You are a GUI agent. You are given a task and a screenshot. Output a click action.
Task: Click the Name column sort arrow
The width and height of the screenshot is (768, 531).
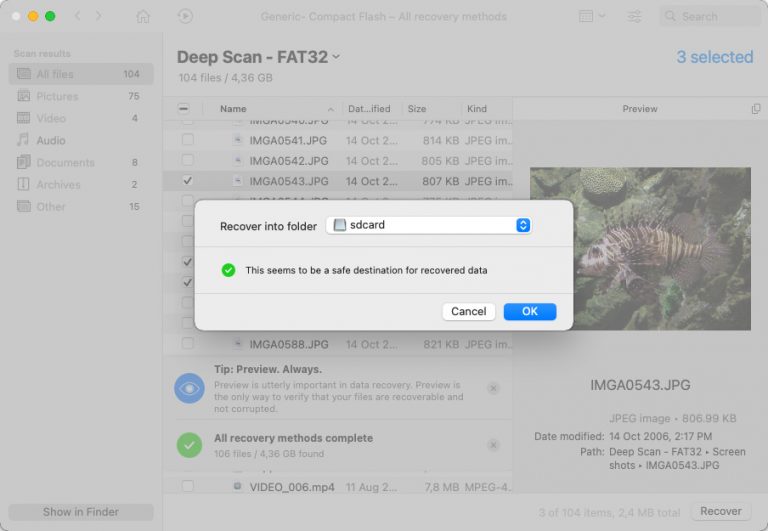331,109
